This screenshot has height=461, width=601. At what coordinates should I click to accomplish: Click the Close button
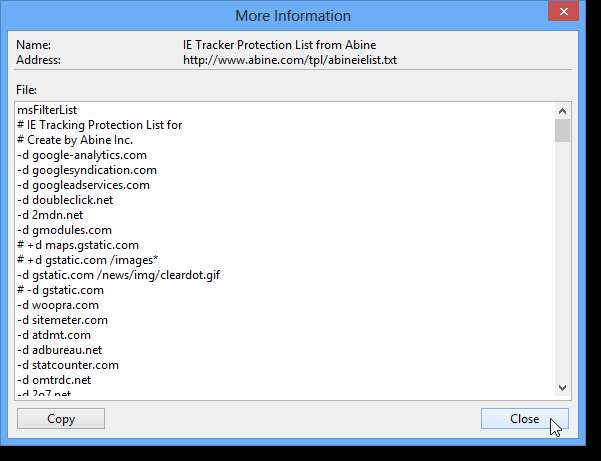click(524, 418)
